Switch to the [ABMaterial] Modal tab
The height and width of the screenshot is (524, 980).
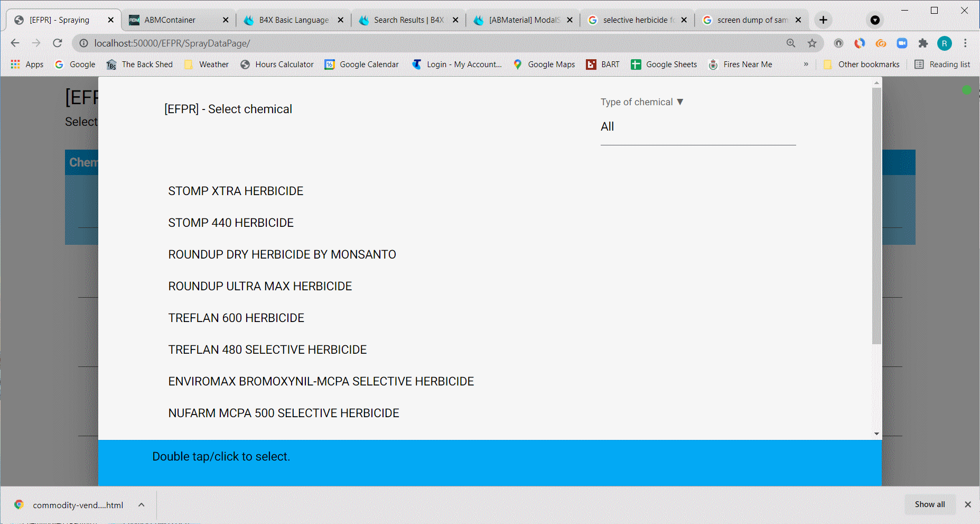pos(524,20)
